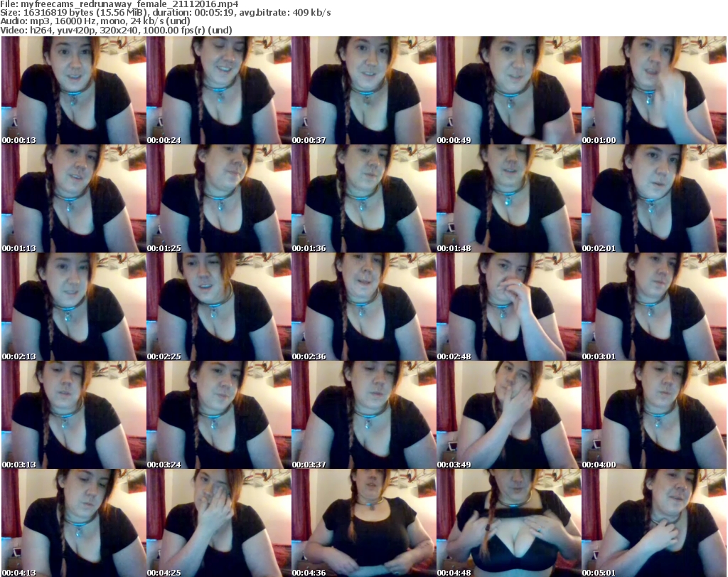Screen dimensions: 728x577
Task: Click the thumbnail marked 00:00:37
Action: click(x=363, y=90)
